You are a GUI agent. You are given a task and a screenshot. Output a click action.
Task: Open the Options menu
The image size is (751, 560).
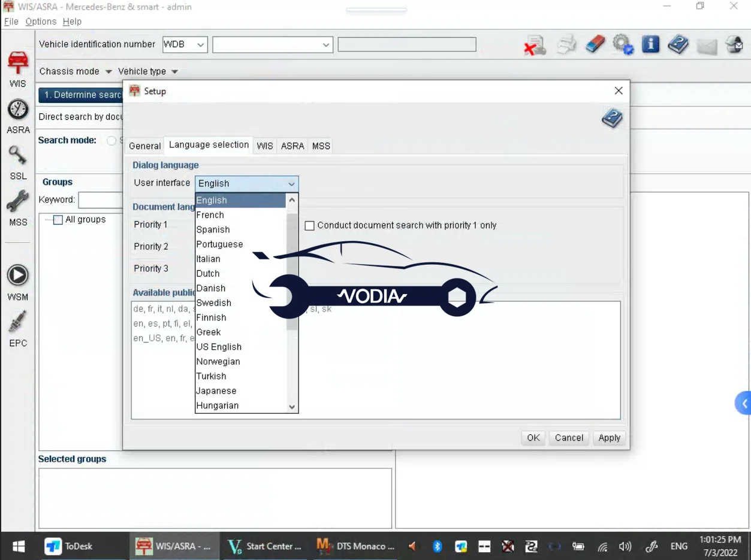pyautogui.click(x=41, y=22)
